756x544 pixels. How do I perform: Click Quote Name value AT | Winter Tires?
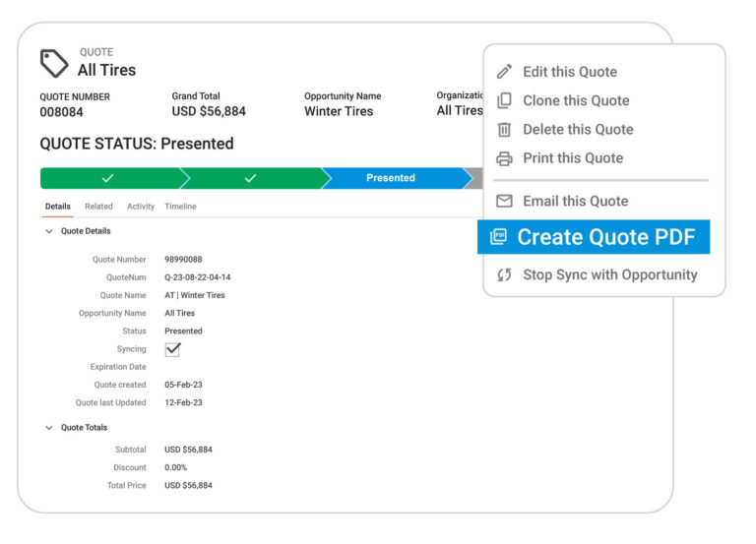point(195,295)
